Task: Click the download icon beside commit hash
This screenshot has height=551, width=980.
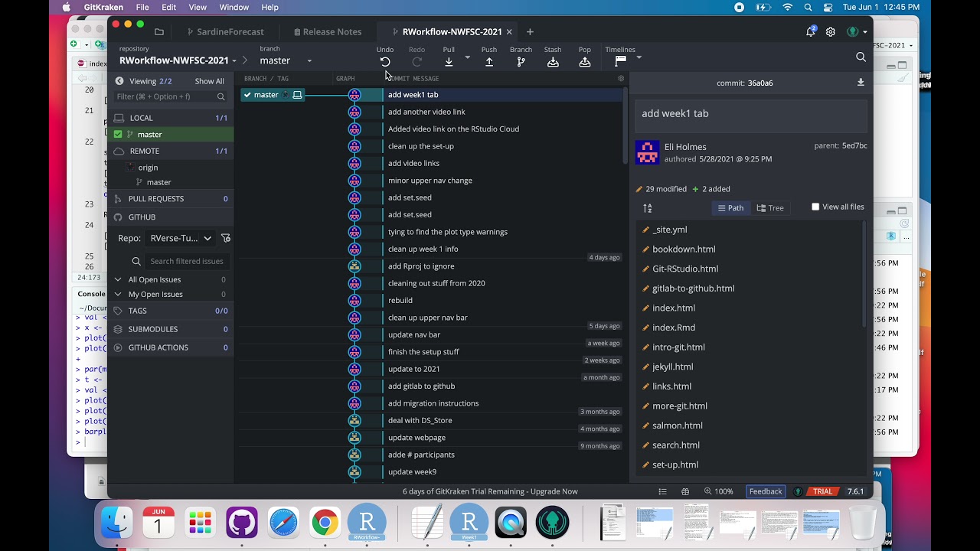Action: tap(861, 83)
